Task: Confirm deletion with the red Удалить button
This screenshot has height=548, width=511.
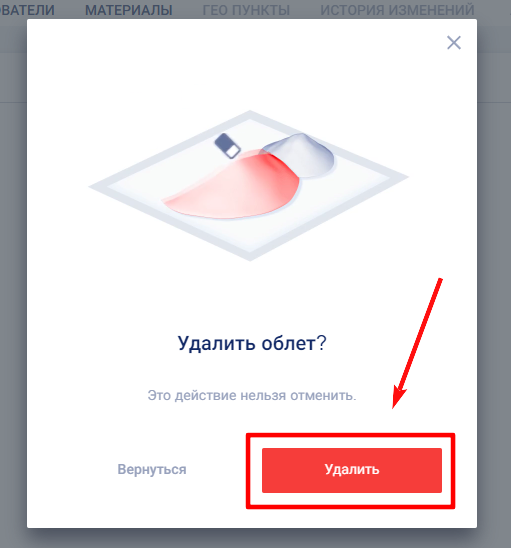Action: (352, 470)
